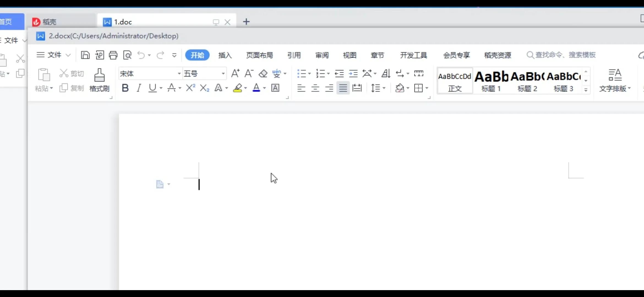The width and height of the screenshot is (644, 297).
Task: Toggle center paragraph alignment
Action: (315, 88)
